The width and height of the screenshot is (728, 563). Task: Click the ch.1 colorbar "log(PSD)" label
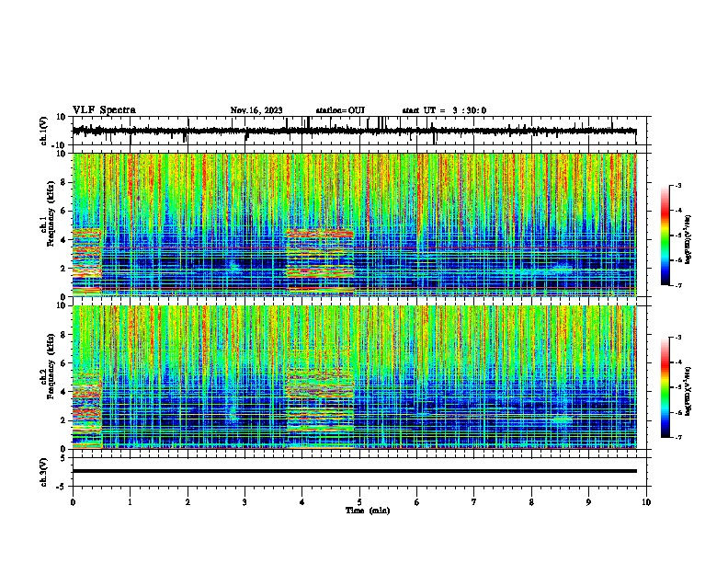point(688,240)
